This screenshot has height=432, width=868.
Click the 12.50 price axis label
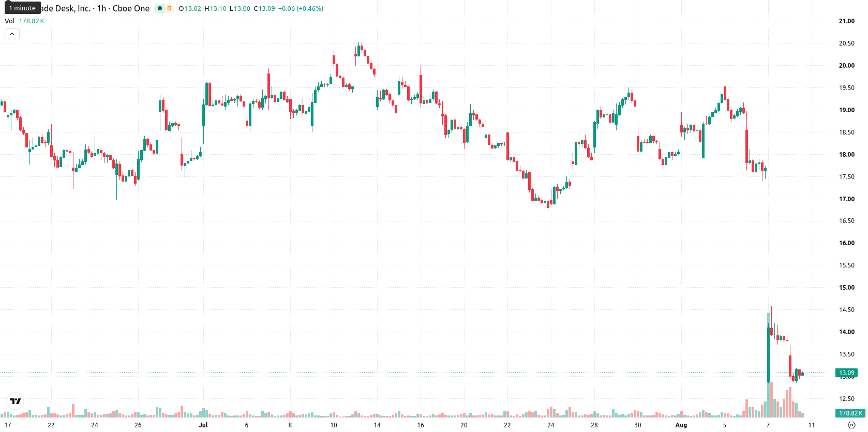click(847, 399)
